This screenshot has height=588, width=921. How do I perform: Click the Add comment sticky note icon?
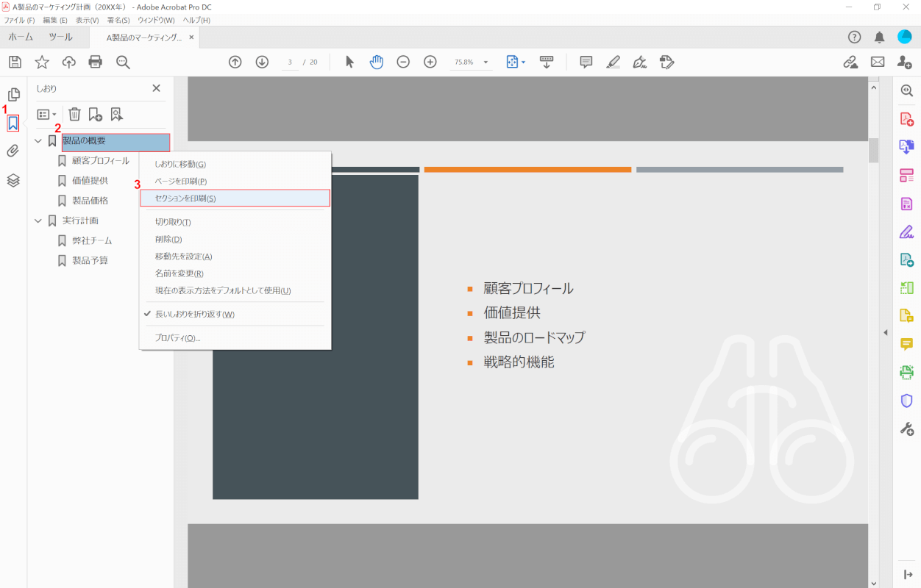pos(586,62)
